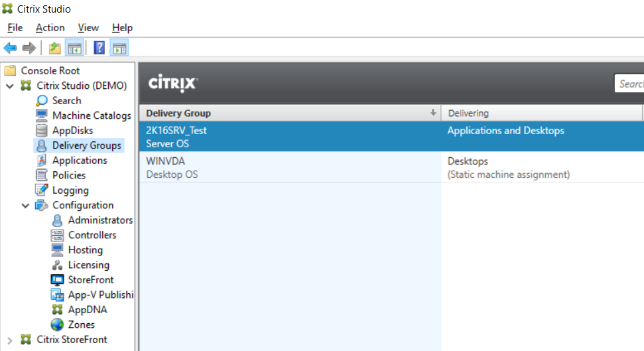Select the Controllers tree item

[92, 235]
